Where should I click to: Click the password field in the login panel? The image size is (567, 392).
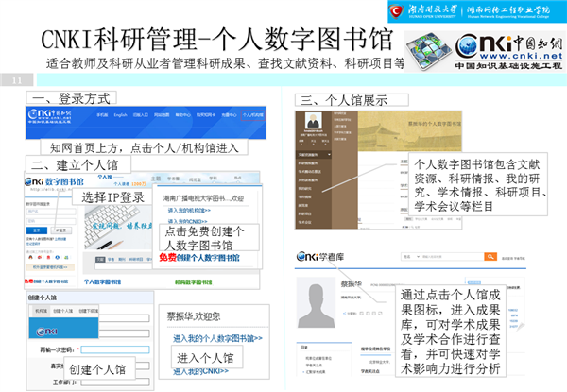(x=51, y=221)
